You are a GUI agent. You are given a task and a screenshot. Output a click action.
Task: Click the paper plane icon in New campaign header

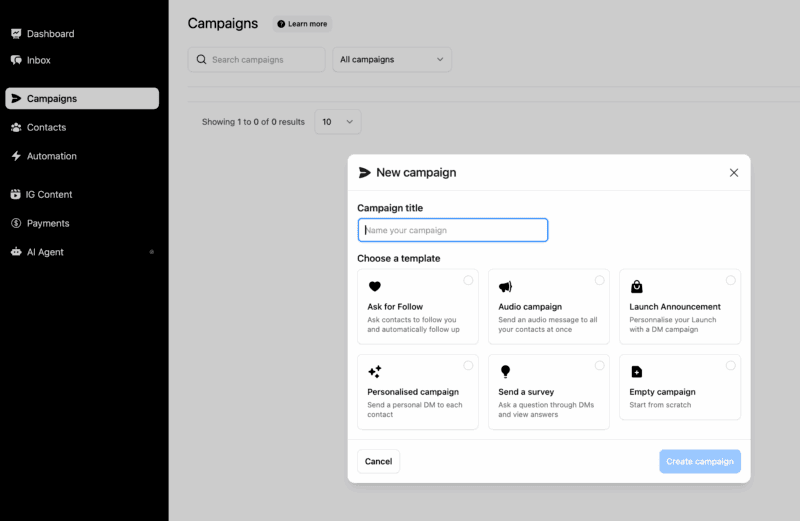tap(364, 172)
